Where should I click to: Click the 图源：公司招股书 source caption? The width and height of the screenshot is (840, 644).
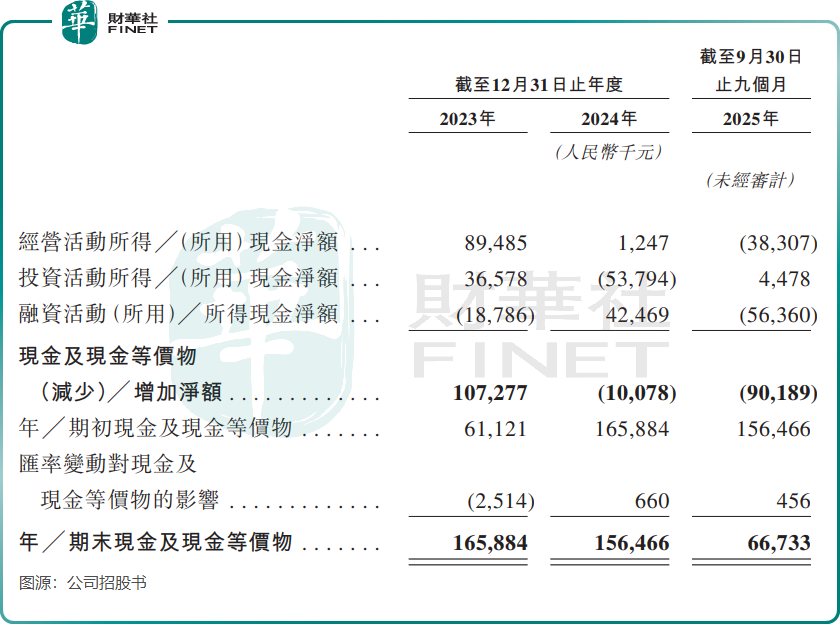click(x=83, y=583)
